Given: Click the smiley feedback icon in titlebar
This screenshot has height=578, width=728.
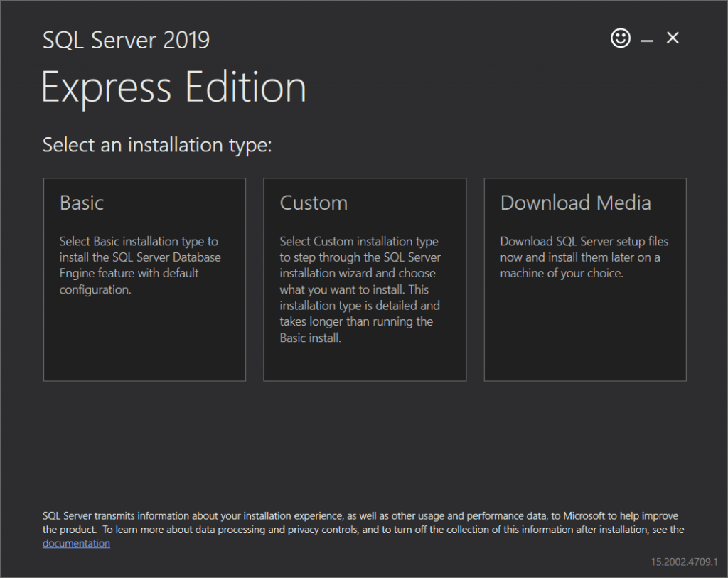Looking at the screenshot, I should [620, 38].
